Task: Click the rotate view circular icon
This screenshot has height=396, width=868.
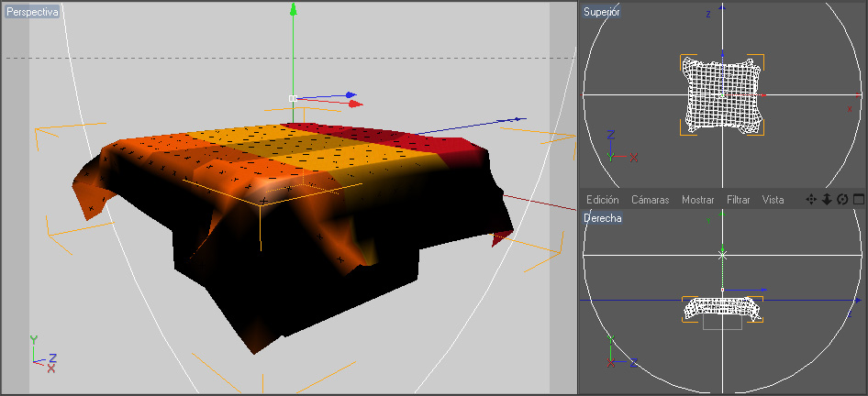Action: click(842, 200)
